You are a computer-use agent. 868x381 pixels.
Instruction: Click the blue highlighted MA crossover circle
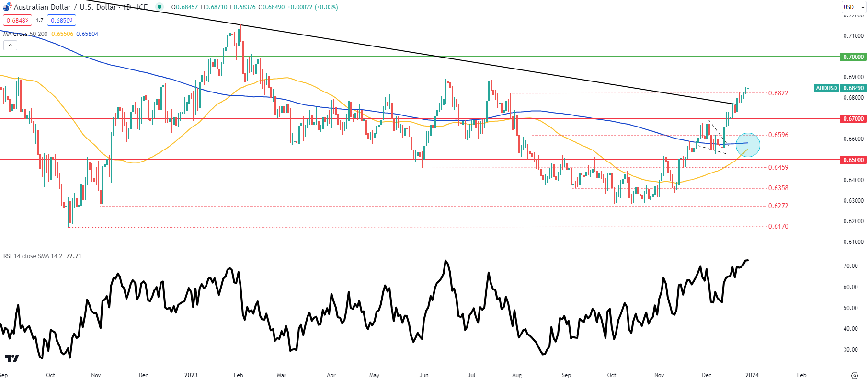coord(748,145)
